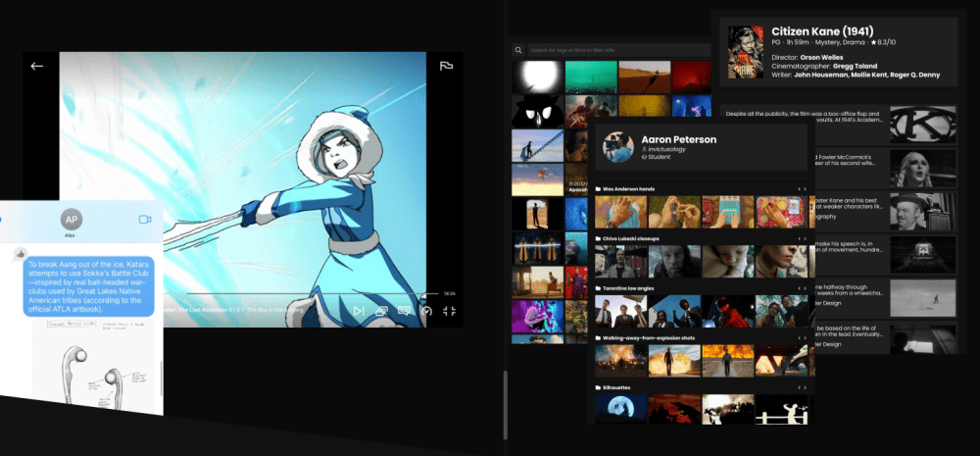This screenshot has height=456, width=980.
Task: Click the search magnifier icon in stills browser
Action: coord(518,50)
